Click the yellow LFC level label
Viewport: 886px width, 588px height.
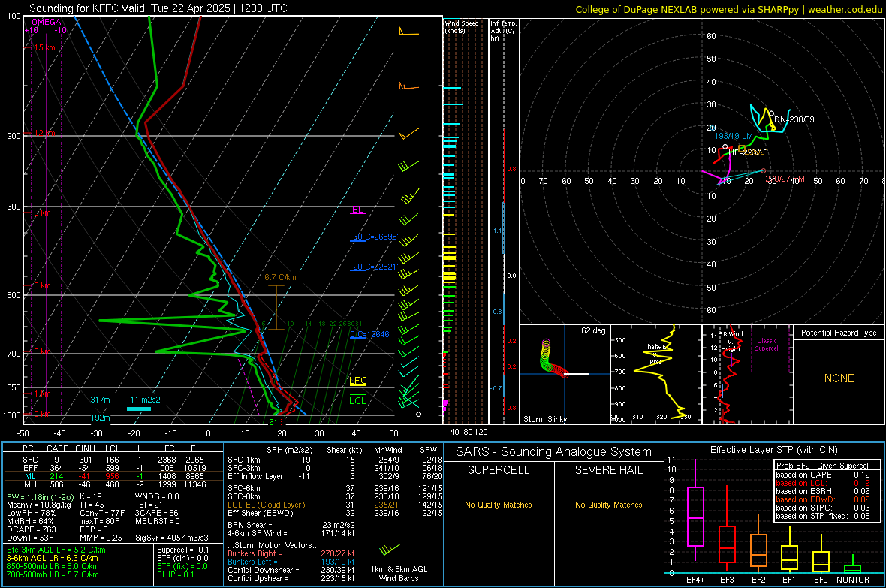click(357, 381)
